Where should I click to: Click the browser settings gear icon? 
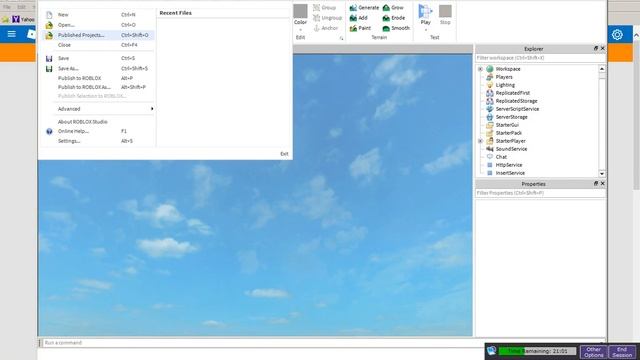pyautogui.click(x=617, y=35)
